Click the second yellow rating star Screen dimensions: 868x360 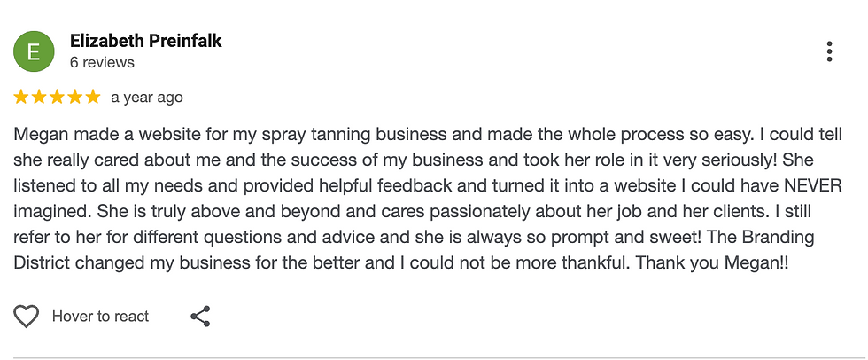40,97
